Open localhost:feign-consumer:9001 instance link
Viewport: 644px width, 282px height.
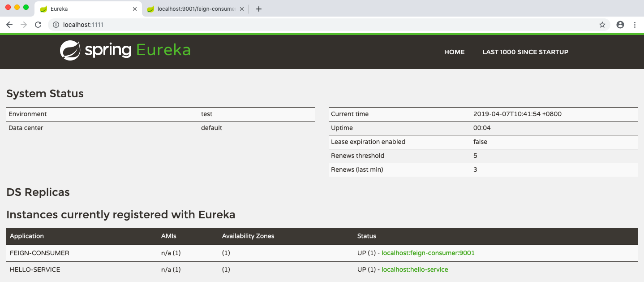[x=428, y=253]
